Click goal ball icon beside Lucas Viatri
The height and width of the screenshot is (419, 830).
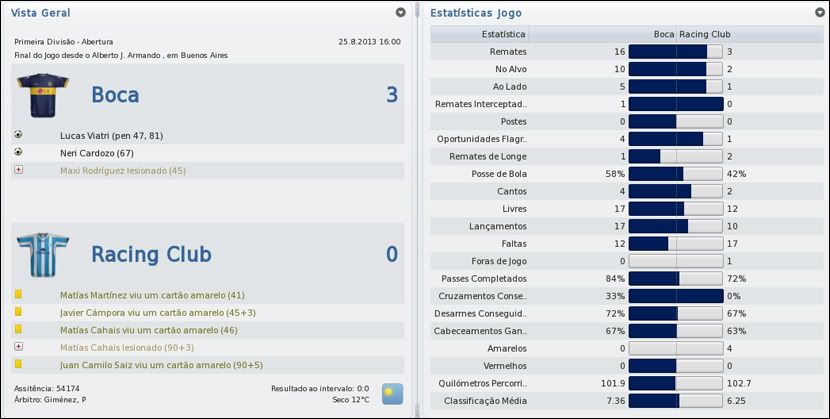(19, 134)
